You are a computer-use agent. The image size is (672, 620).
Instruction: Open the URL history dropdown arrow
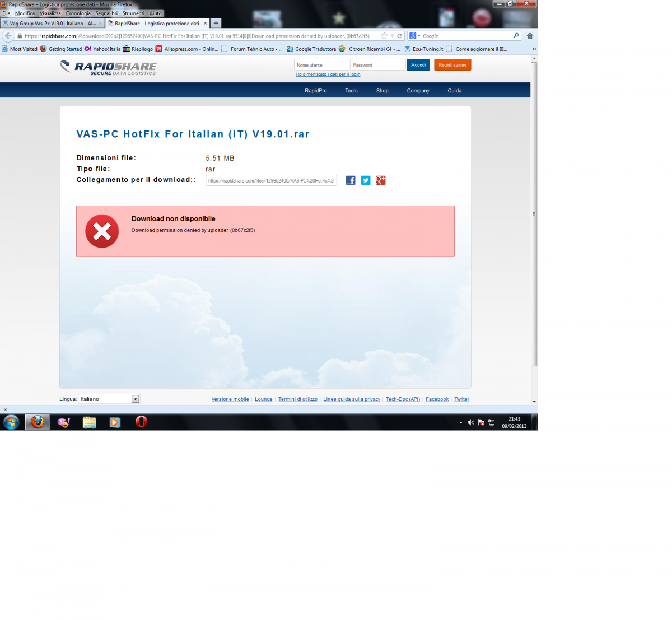click(393, 36)
